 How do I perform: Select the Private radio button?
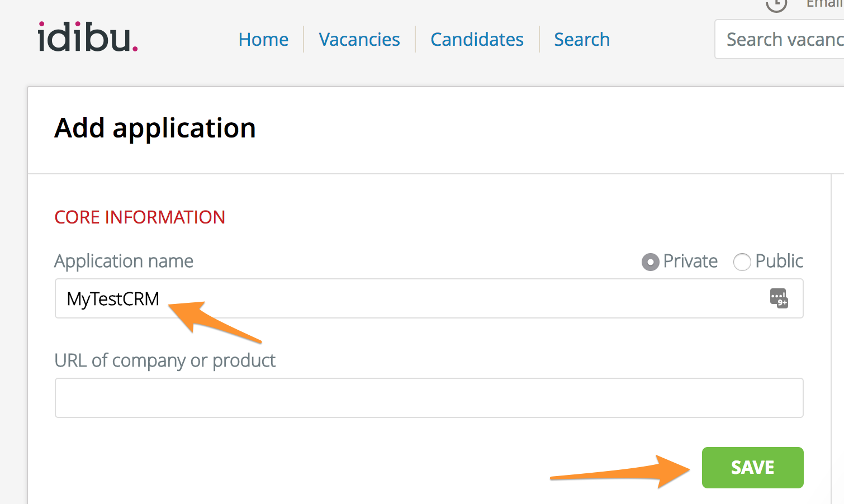[x=650, y=261]
